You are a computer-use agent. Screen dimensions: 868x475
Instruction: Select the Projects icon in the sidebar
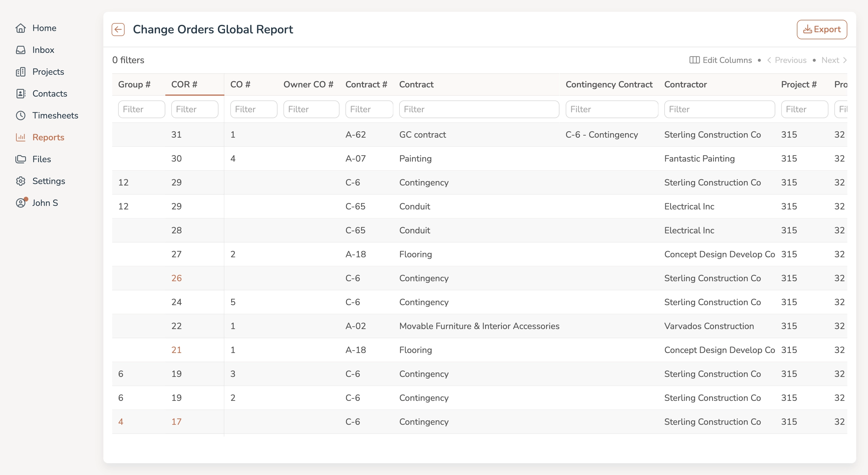point(21,72)
